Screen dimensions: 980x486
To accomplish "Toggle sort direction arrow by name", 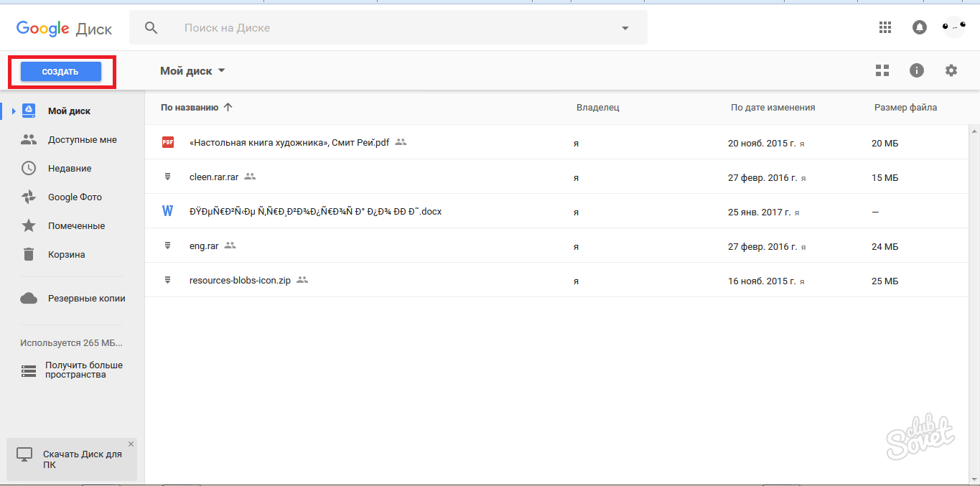I will pos(228,108).
